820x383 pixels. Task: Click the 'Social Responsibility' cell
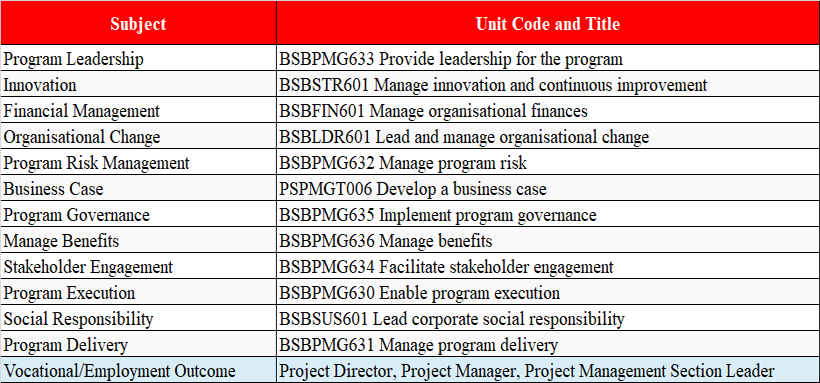138,319
